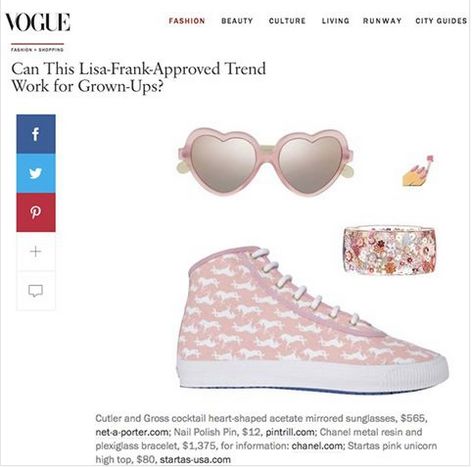
Task: Share article on Facebook
Action: pos(36,134)
